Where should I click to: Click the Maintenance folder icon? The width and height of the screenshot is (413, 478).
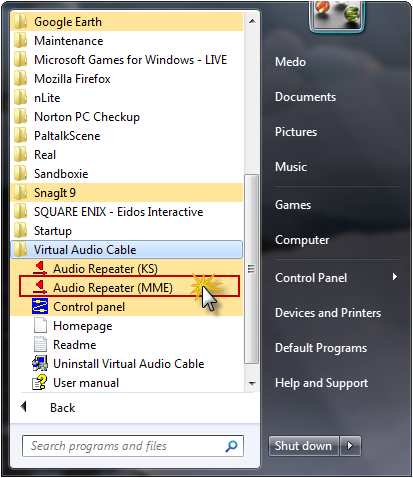[x=21, y=41]
